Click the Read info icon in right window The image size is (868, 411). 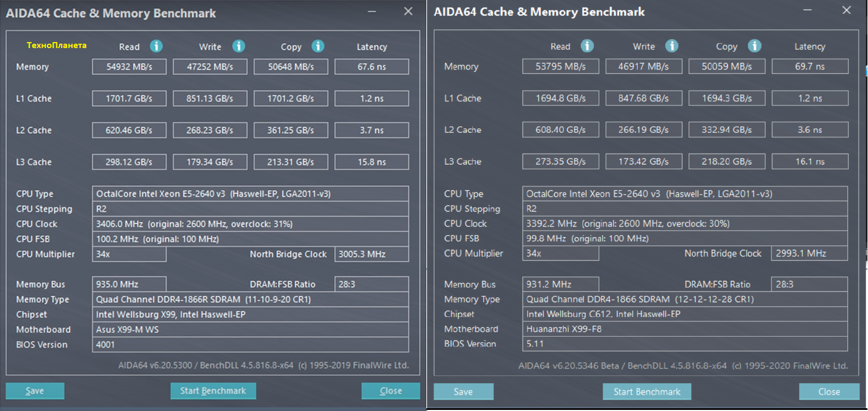point(587,46)
